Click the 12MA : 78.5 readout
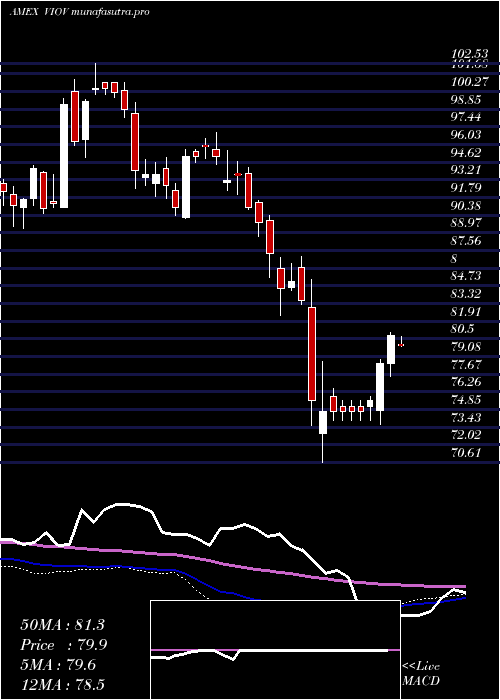This screenshot has height=700, width=500. tap(63, 684)
